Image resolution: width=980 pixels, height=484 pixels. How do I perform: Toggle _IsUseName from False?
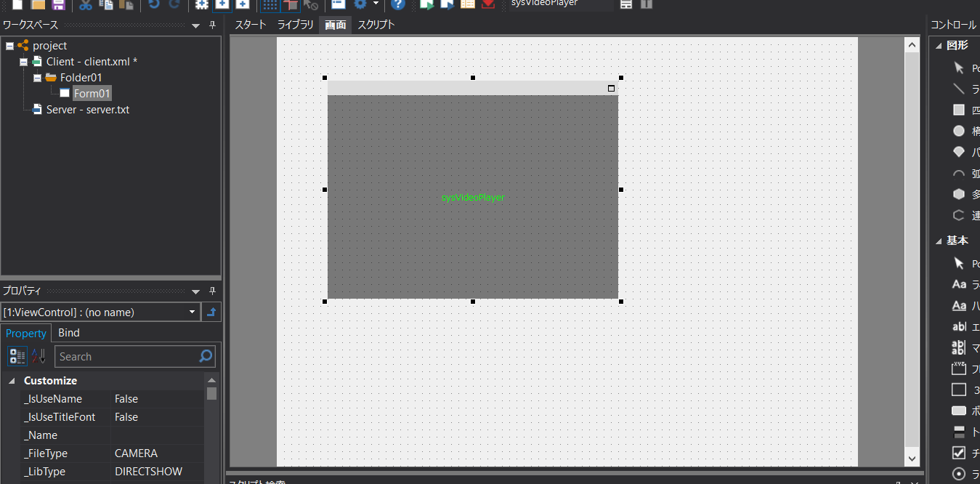(126, 398)
